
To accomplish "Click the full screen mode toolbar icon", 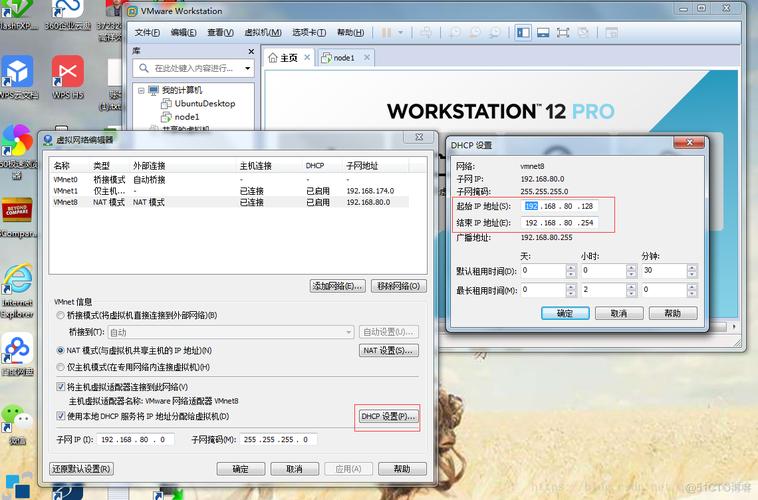I will tap(563, 32).
